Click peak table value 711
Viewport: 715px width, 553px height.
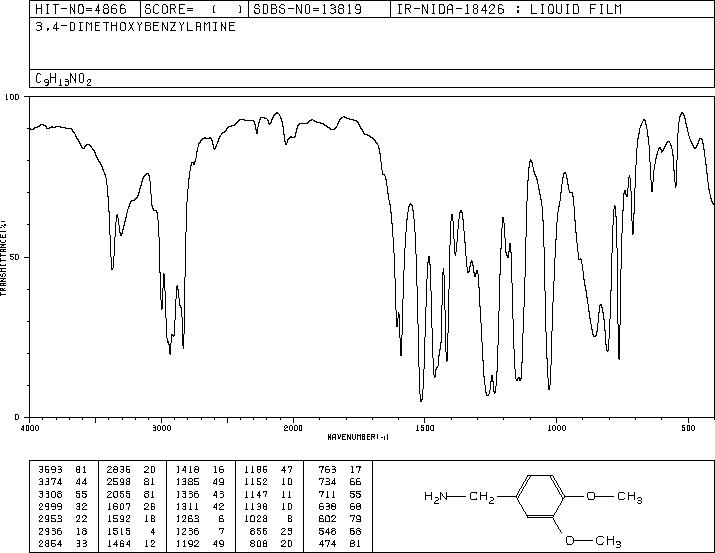point(327,494)
